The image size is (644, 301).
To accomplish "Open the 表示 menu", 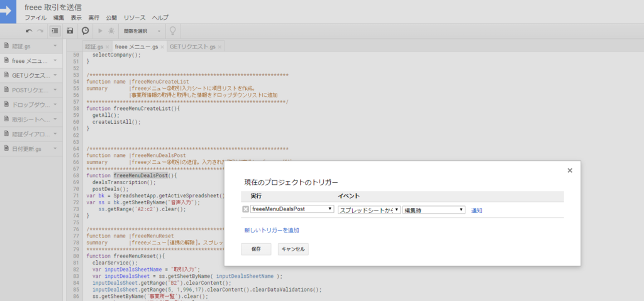I will [76, 18].
